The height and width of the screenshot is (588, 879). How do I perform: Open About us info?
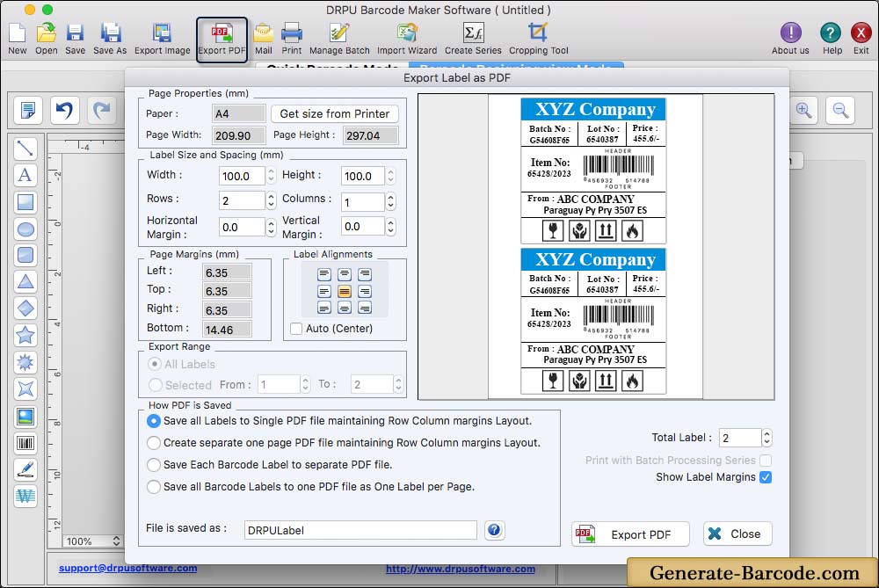click(790, 38)
